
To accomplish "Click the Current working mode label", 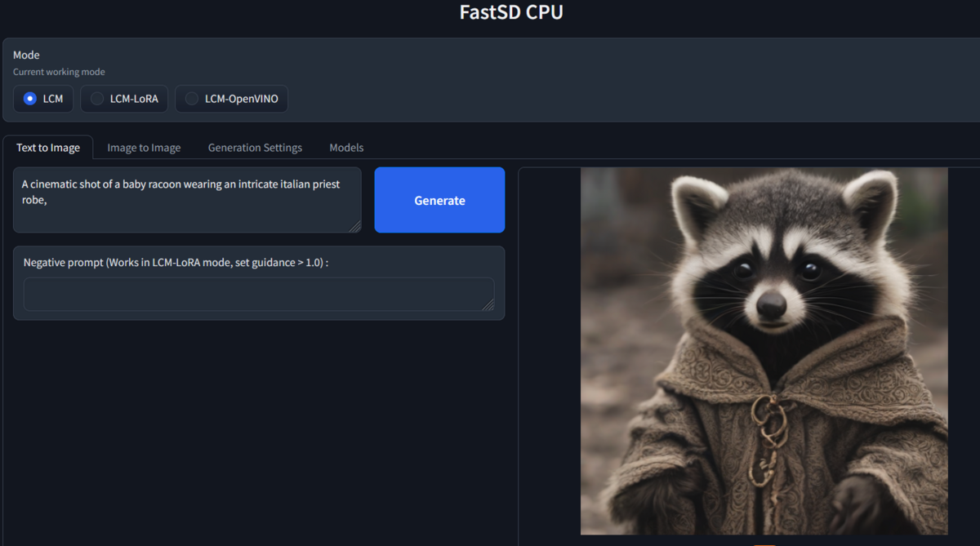I will click(59, 72).
